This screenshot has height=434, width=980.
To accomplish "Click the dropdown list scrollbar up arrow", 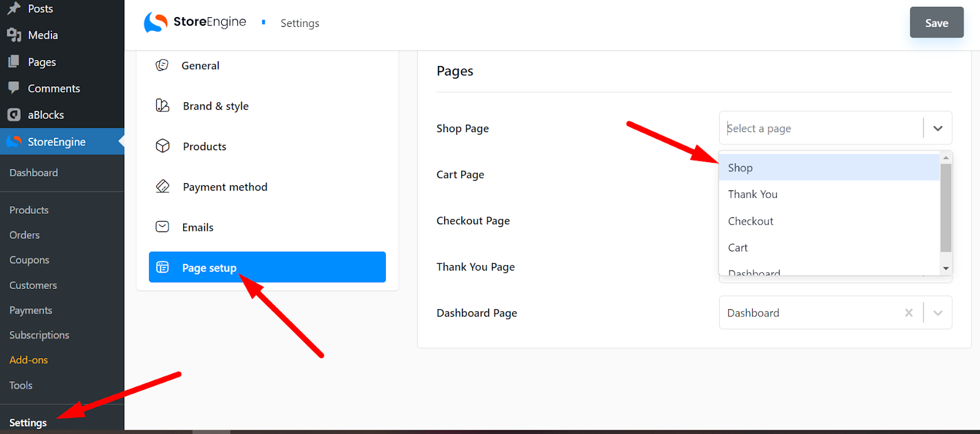I will [x=946, y=158].
